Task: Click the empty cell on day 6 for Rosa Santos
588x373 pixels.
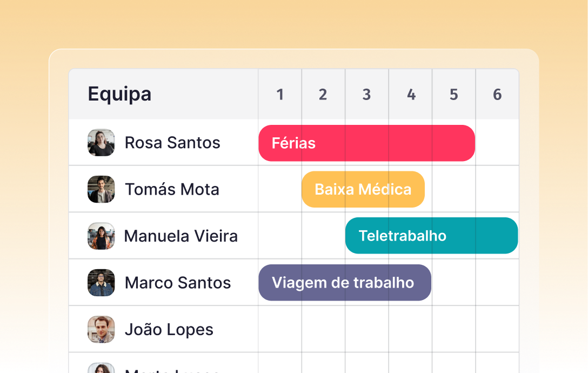Action: 497,143
